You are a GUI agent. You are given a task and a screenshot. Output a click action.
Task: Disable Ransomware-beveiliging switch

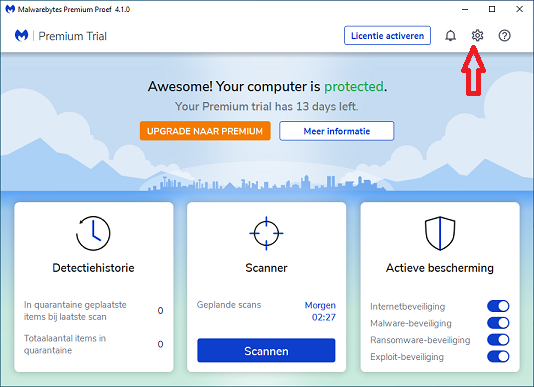pos(498,340)
